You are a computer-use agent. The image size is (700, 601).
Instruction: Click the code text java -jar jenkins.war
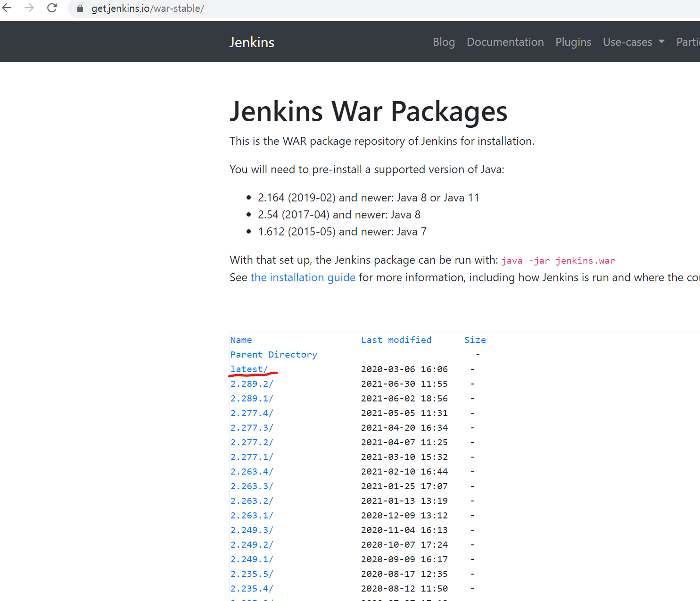(x=558, y=261)
